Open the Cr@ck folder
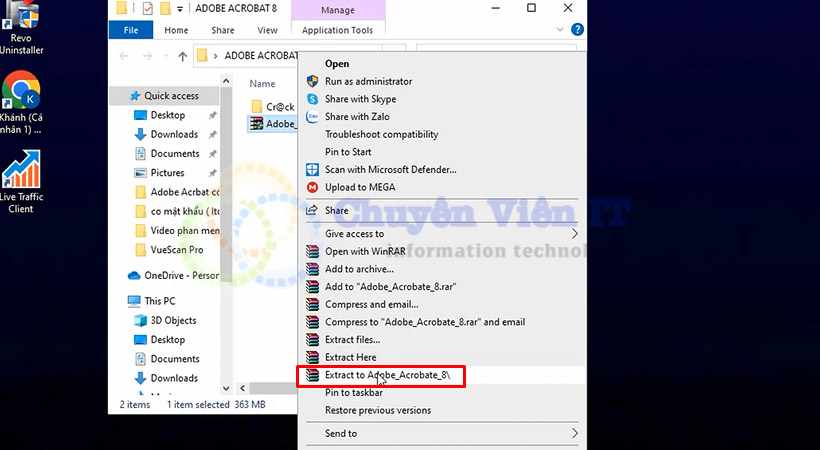The width and height of the screenshot is (820, 450). click(x=273, y=107)
